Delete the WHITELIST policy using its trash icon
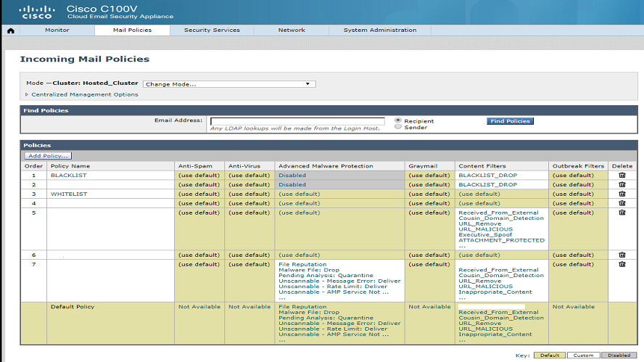This screenshot has width=644, height=362. coord(622,194)
